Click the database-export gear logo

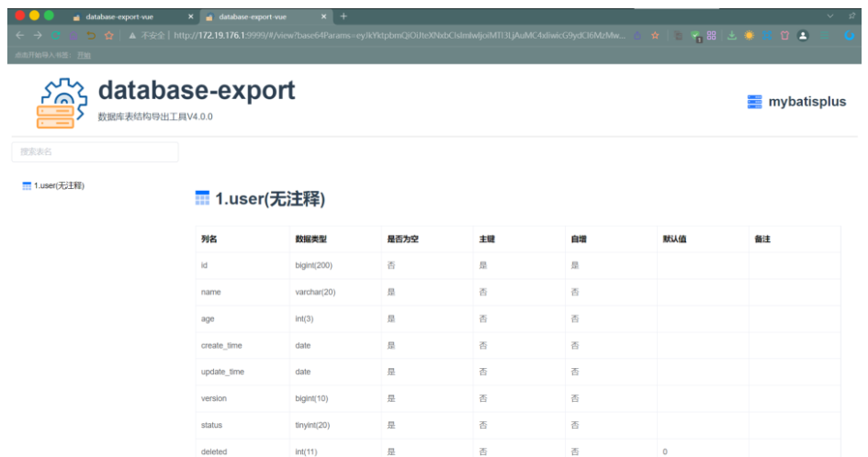click(x=62, y=104)
